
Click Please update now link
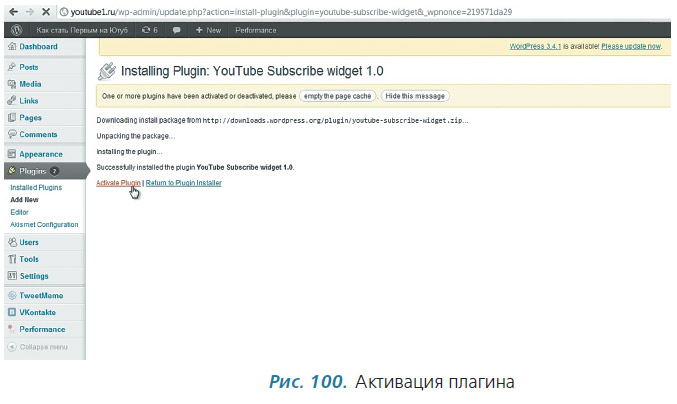[631, 46]
